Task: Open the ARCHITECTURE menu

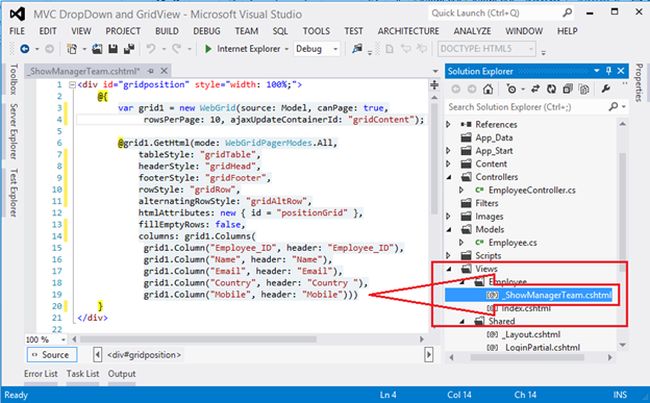Action: click(x=408, y=31)
